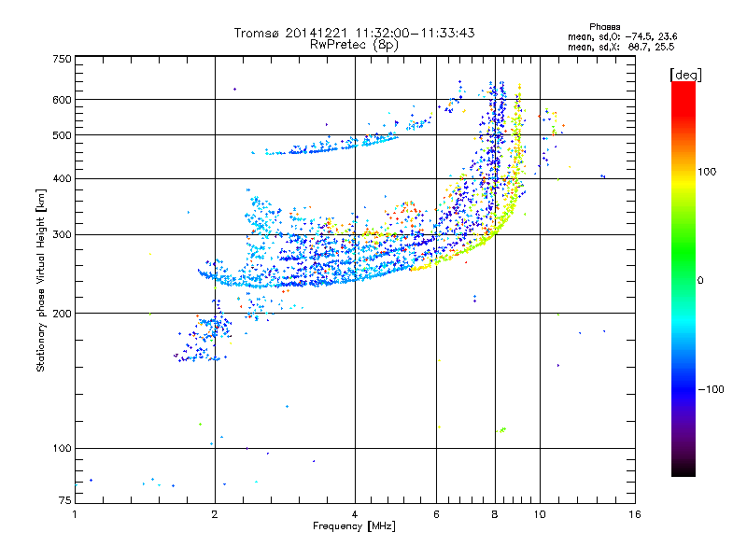Screen dimensions: 747x560
Task: Click the 'mean, sd,X: 88.7, 25.5' statistic
Action: (621, 47)
